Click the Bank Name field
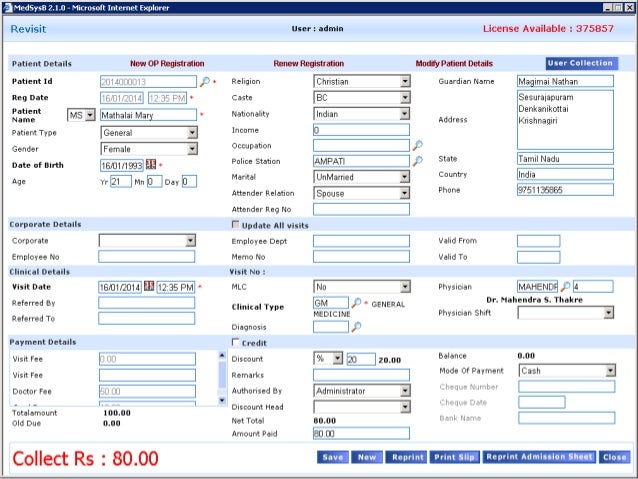 566,418
